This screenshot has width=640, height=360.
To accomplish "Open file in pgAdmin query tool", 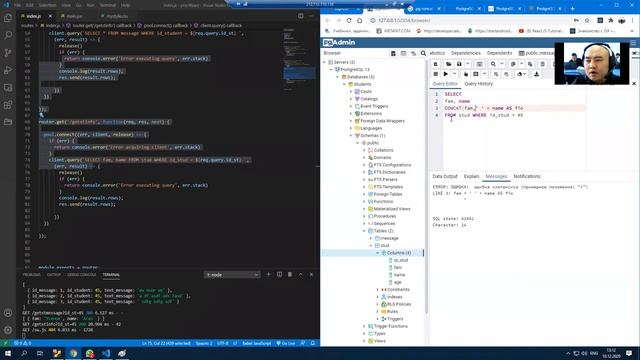I will pyautogui.click(x=448, y=64).
